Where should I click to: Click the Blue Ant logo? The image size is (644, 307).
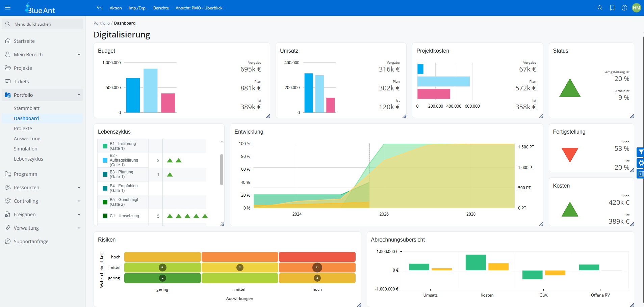click(x=40, y=8)
